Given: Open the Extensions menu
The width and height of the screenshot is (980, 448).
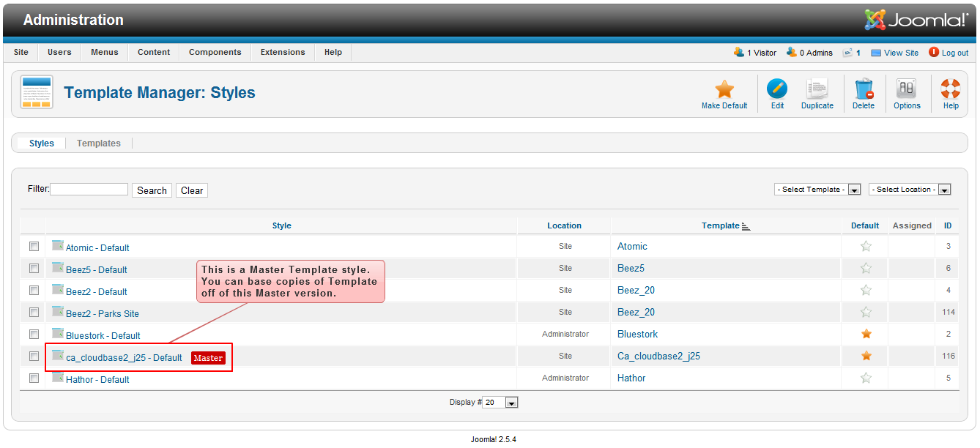Looking at the screenshot, I should pos(283,52).
